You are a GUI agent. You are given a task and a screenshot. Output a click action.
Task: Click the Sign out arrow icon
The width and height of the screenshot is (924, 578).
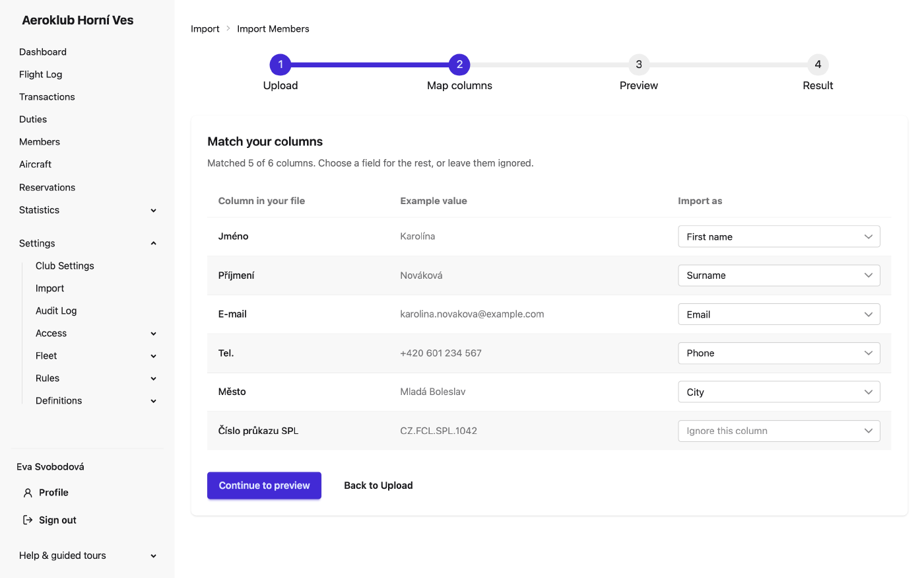28,520
